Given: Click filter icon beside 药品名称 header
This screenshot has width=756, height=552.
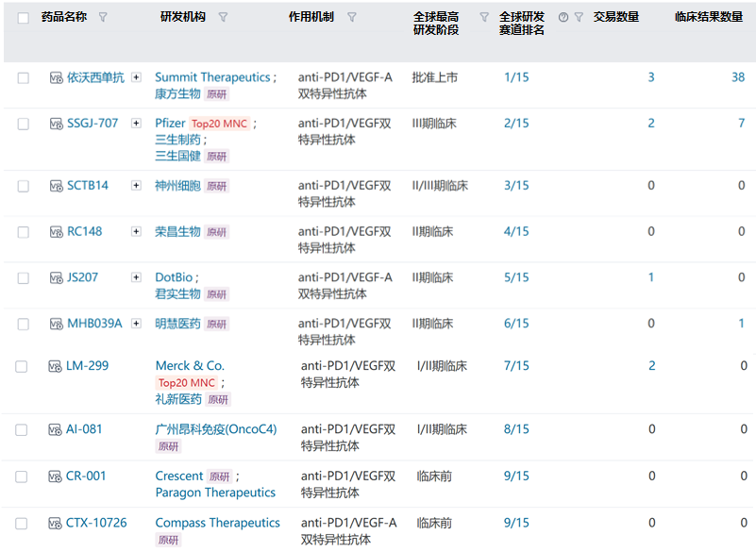Looking at the screenshot, I should 103,17.
